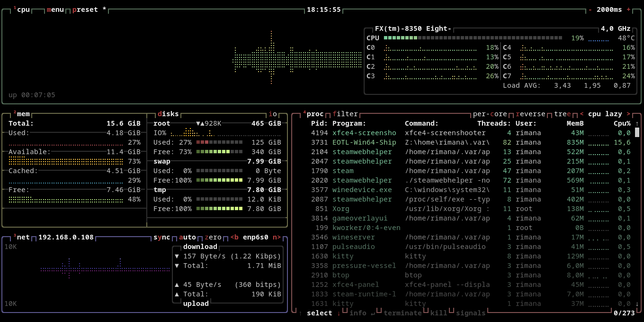
Task: Toggle reverse sorting of processes
Action: (530, 114)
